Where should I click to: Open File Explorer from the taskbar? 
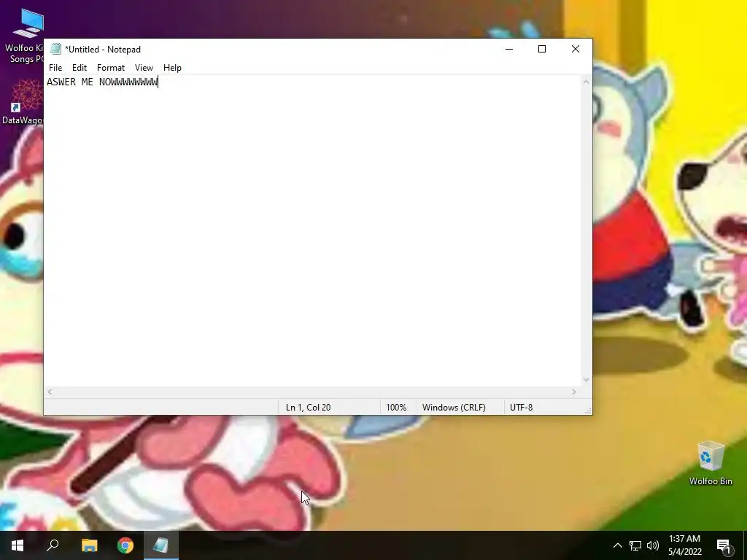tap(89, 545)
